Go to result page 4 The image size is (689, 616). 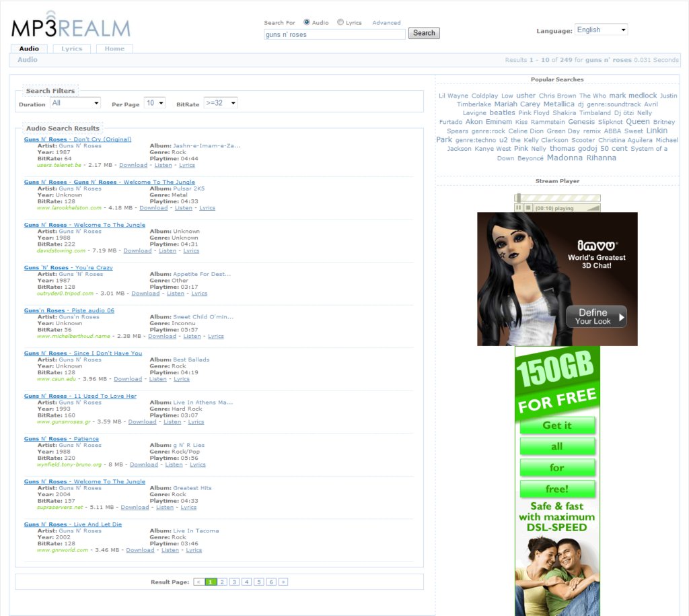(247, 582)
